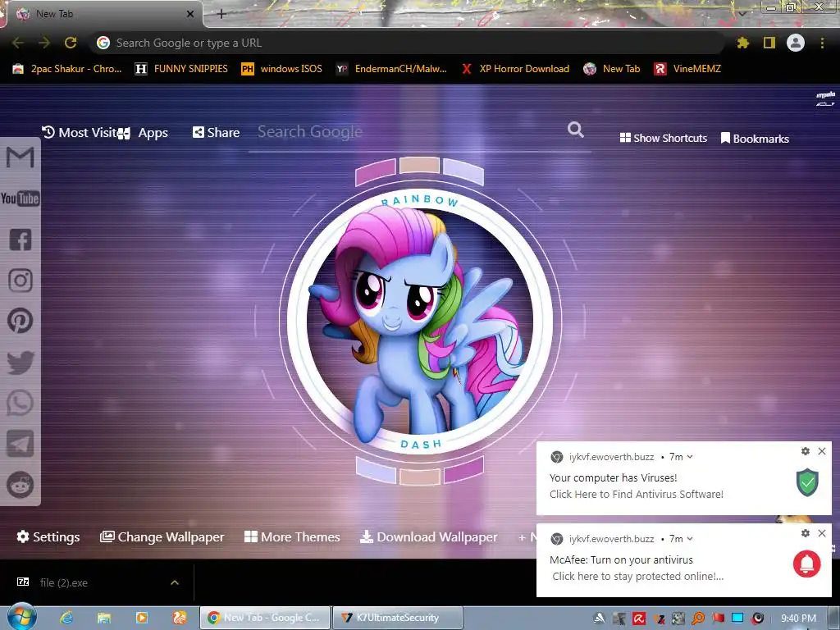Click More Themes
Image resolution: width=840 pixels, height=630 pixels.
click(292, 536)
